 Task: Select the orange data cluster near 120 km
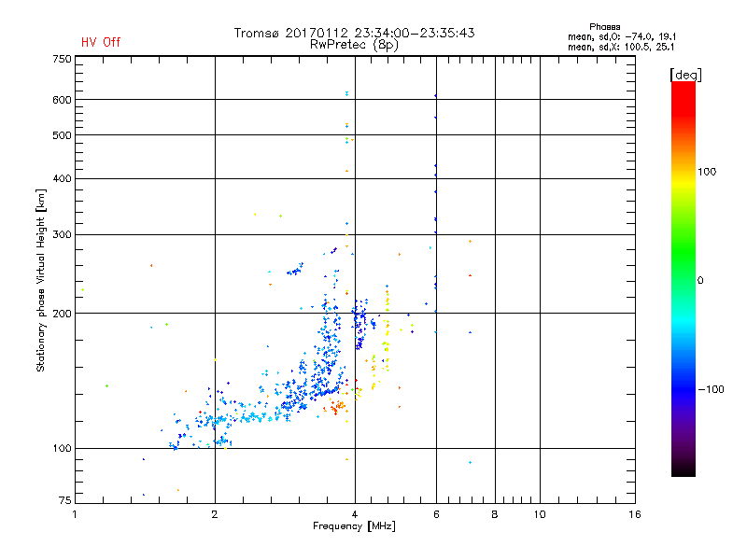pos(337,406)
